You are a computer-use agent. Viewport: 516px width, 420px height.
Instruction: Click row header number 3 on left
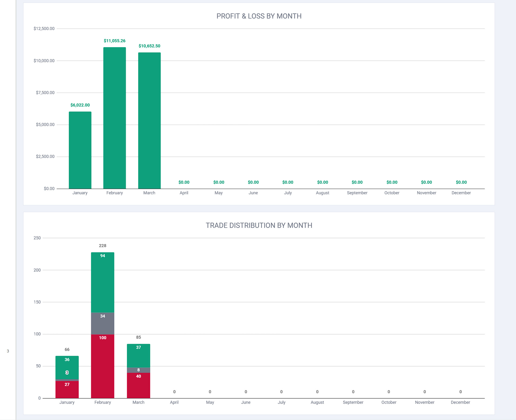coord(8,351)
